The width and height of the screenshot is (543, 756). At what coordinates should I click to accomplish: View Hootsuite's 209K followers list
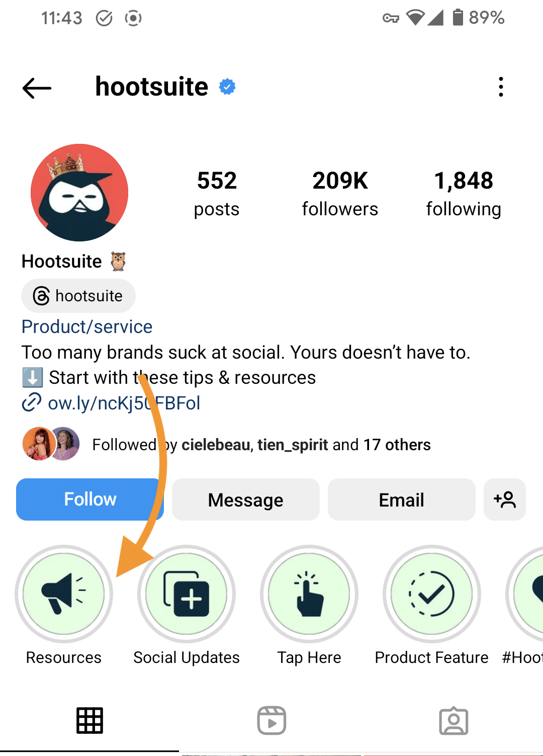pyautogui.click(x=340, y=194)
